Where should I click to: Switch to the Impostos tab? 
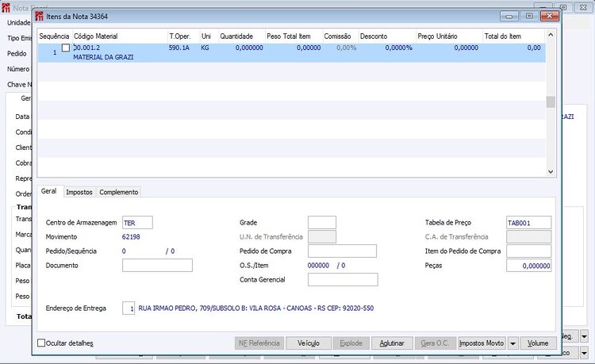point(79,192)
